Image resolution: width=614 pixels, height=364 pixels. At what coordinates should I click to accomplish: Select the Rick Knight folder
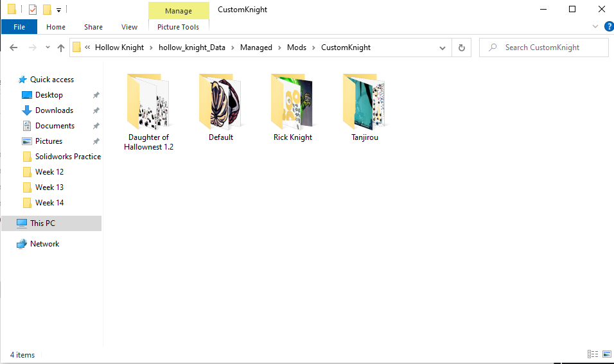pos(293,108)
